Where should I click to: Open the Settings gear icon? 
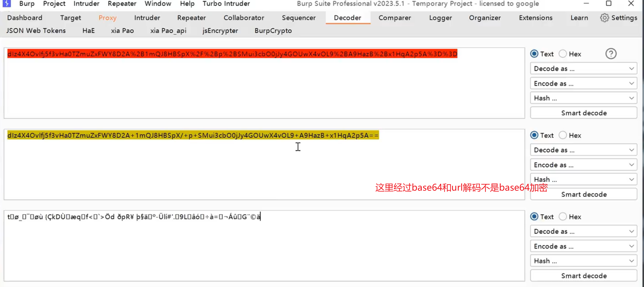(x=604, y=18)
